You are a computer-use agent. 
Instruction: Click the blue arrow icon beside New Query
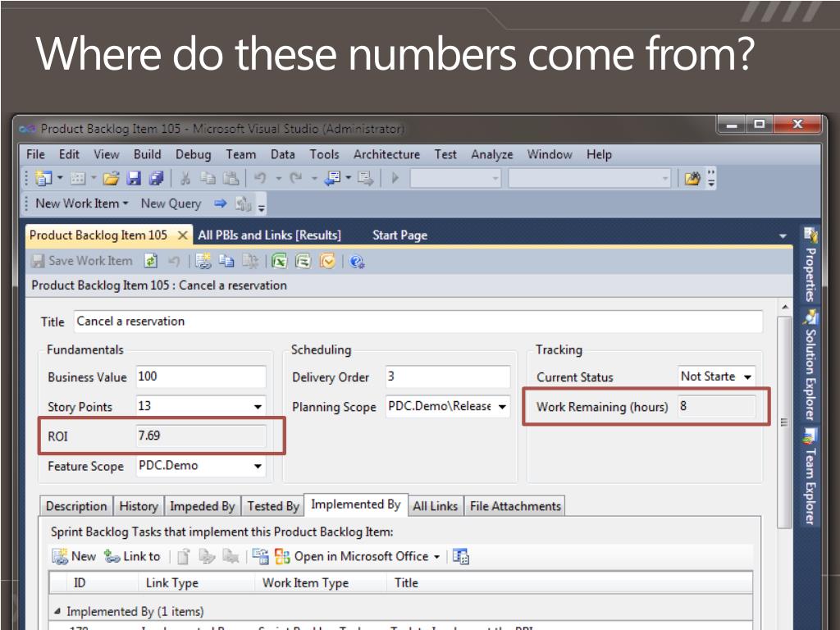click(x=220, y=203)
